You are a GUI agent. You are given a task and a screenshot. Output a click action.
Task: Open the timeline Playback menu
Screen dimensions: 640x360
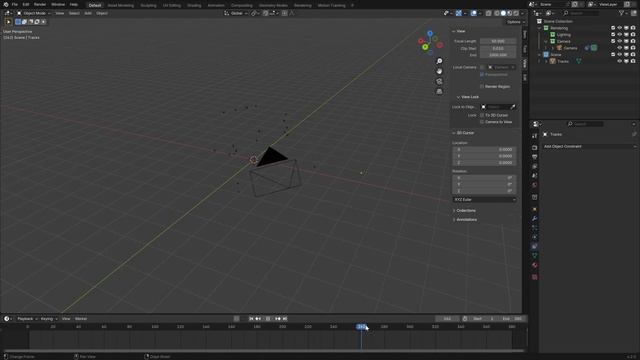(26, 319)
